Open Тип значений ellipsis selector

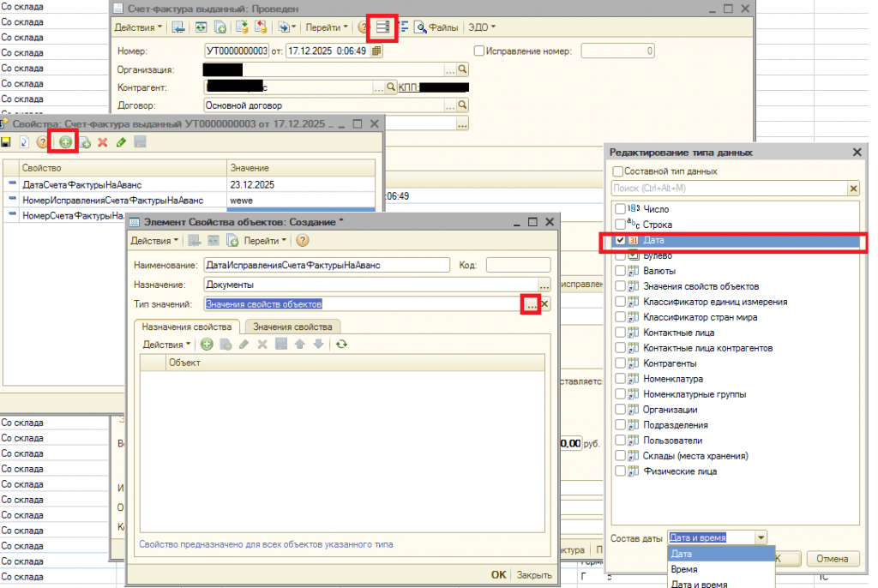point(531,304)
